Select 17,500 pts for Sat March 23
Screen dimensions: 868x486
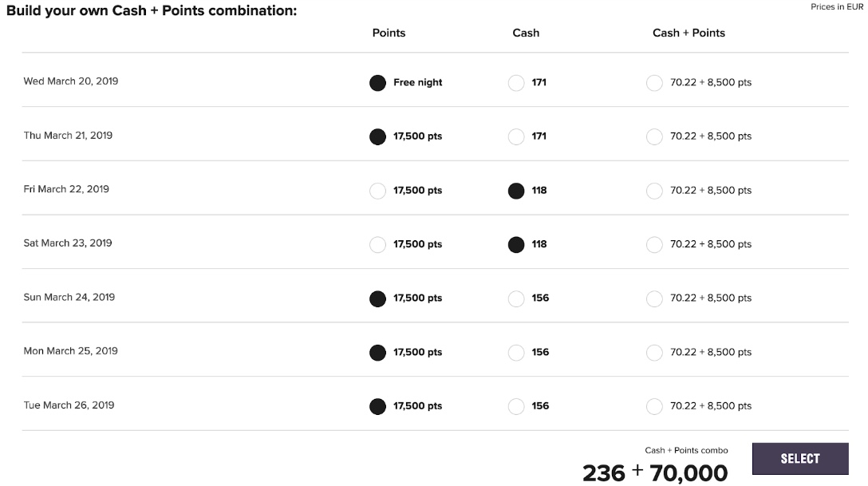(x=377, y=245)
